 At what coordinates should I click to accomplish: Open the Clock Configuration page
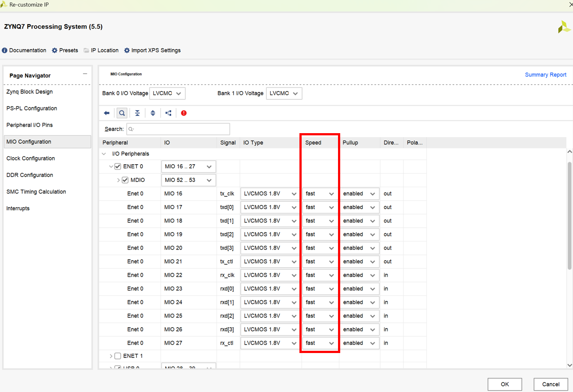47,158
